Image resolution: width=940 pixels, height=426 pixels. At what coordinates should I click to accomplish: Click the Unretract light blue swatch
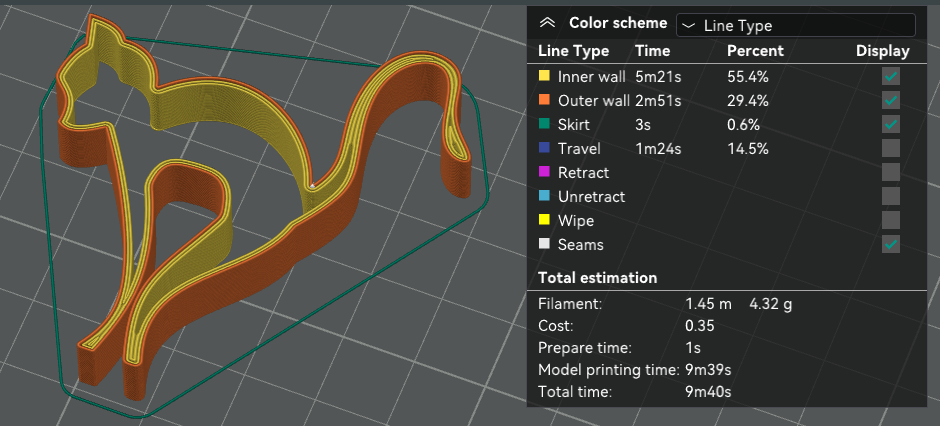click(544, 196)
